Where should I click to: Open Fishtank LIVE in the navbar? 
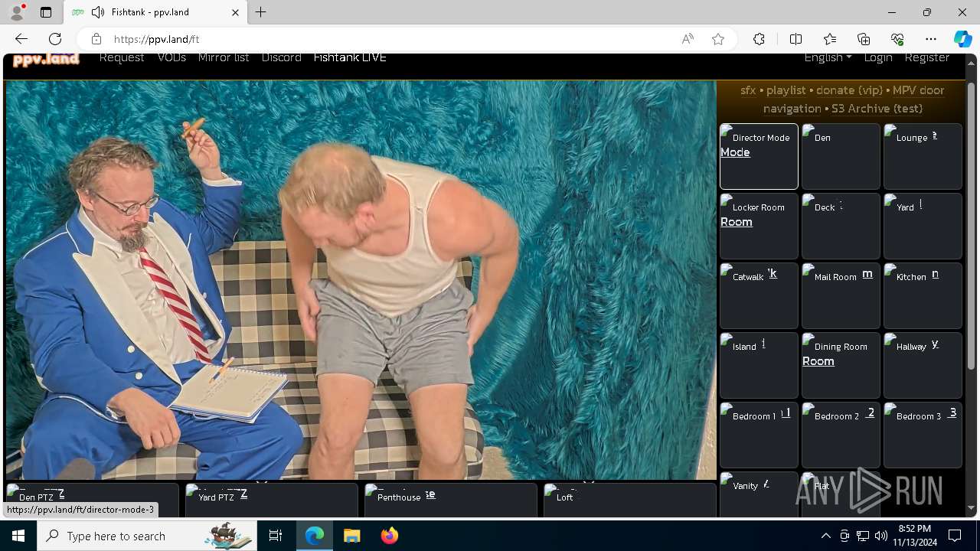click(350, 58)
